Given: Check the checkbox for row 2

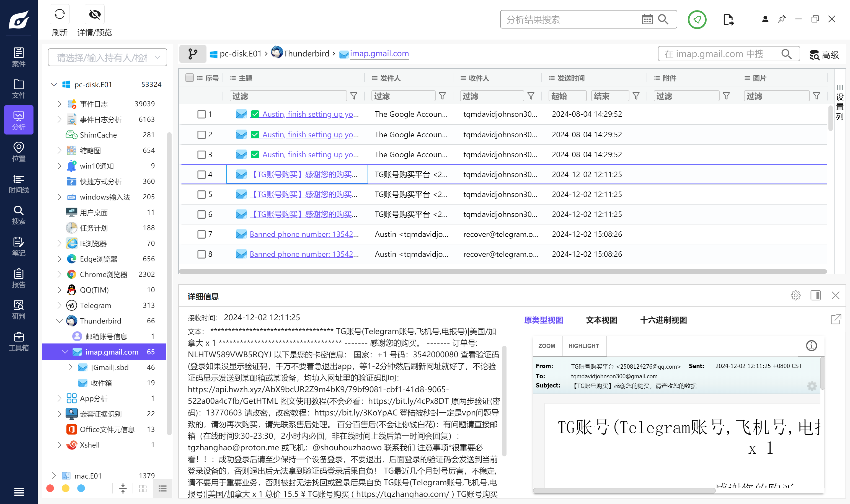Looking at the screenshot, I should click(x=201, y=135).
